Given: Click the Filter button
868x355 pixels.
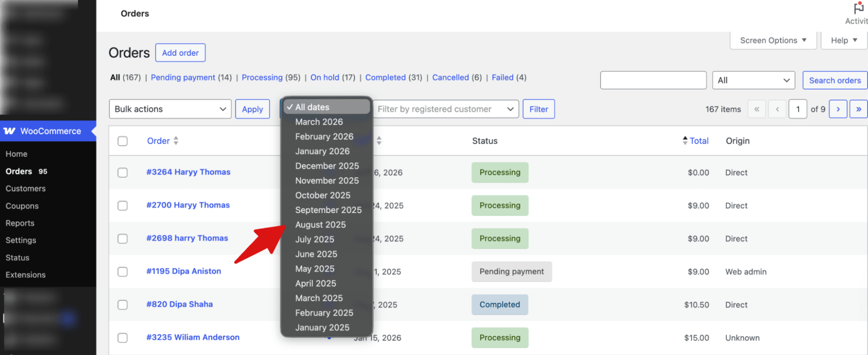Looking at the screenshot, I should click(x=538, y=109).
